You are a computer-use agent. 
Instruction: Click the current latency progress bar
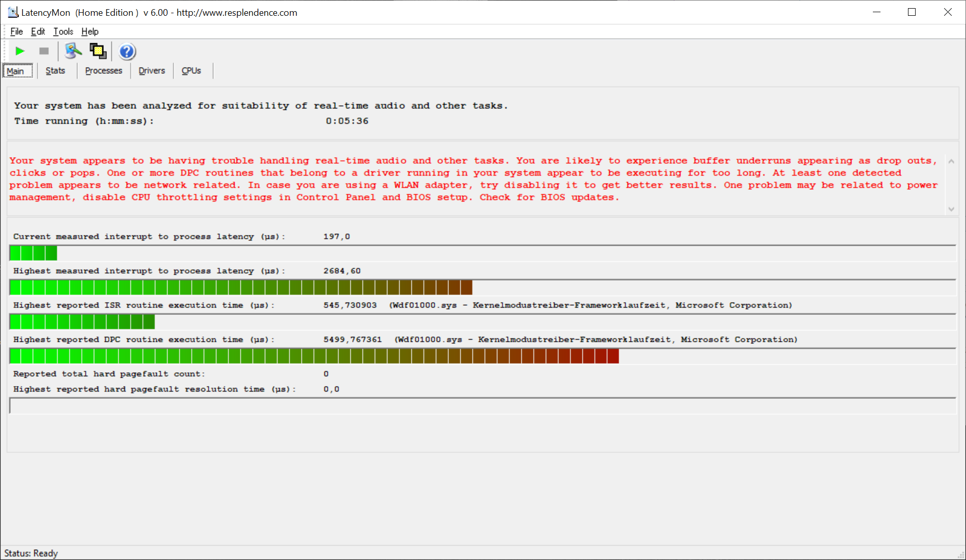tap(482, 253)
